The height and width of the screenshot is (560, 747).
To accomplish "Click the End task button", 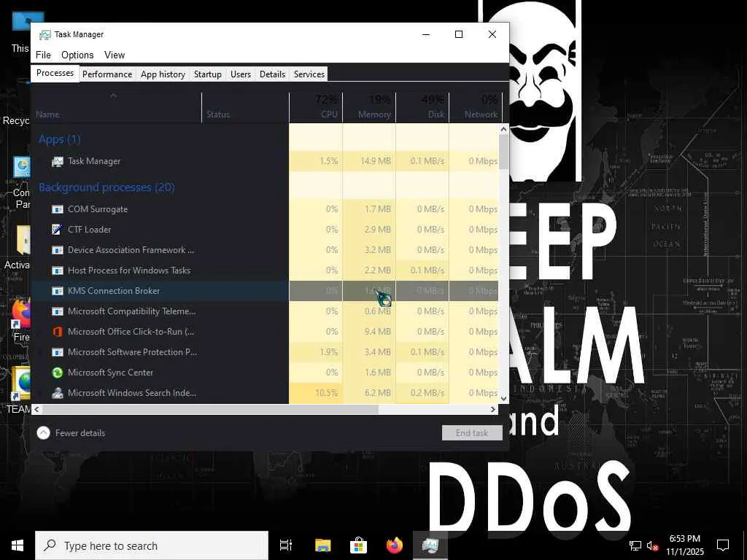I will click(472, 433).
